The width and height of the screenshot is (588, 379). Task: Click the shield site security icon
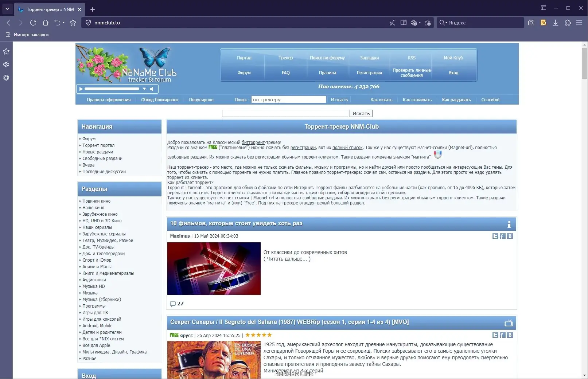88,23
